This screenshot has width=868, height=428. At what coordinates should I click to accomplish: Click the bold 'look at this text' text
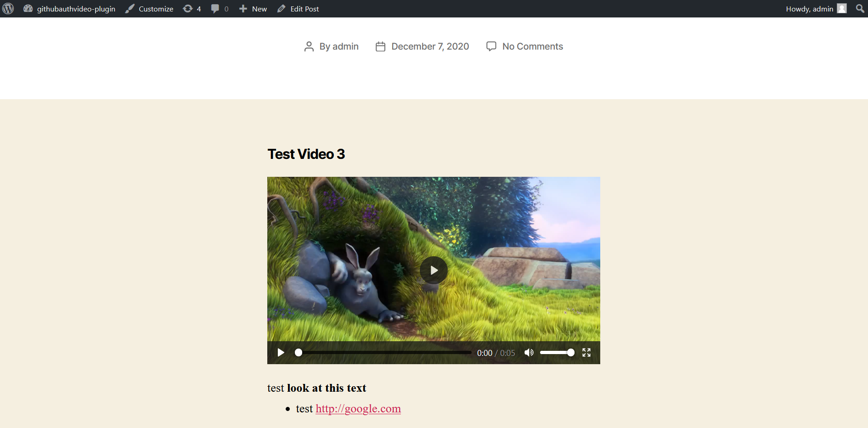click(x=327, y=388)
